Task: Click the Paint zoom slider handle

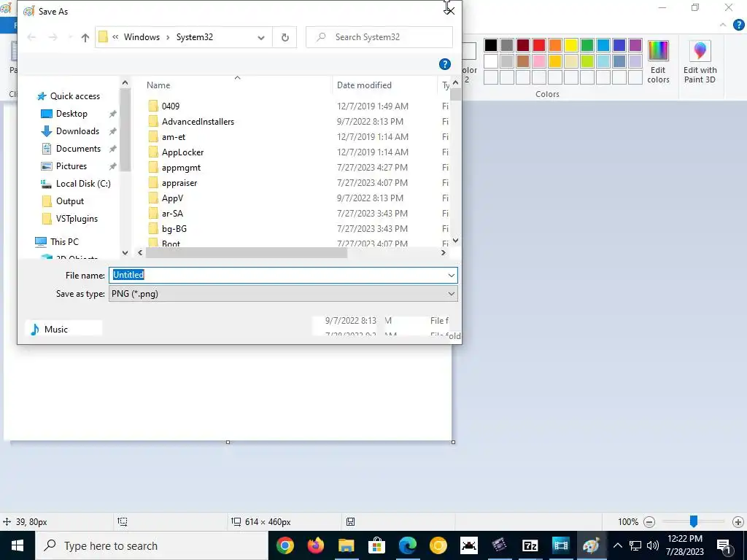Action: pyautogui.click(x=694, y=521)
